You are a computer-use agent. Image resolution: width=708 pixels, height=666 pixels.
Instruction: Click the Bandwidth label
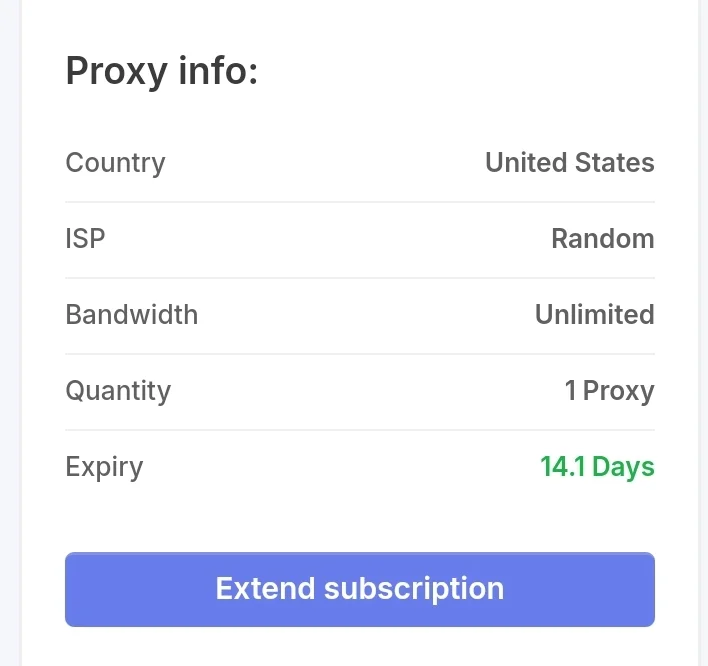tap(132, 314)
